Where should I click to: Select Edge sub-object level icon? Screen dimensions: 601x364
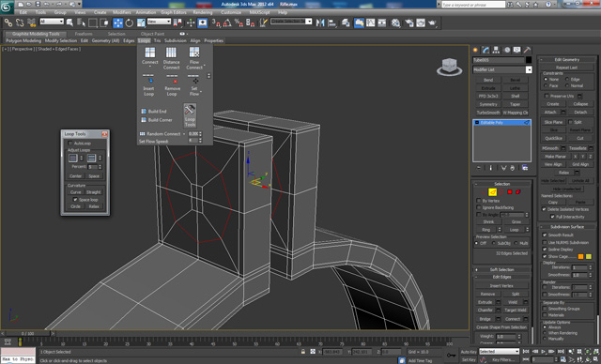coord(492,192)
